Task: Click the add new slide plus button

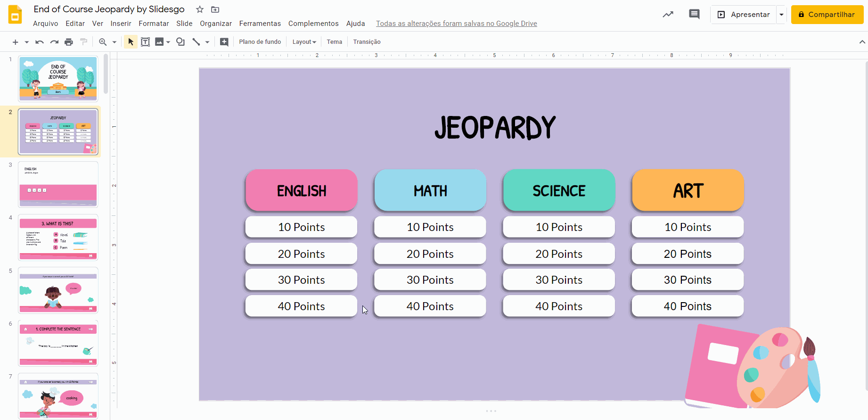Action: (x=15, y=42)
